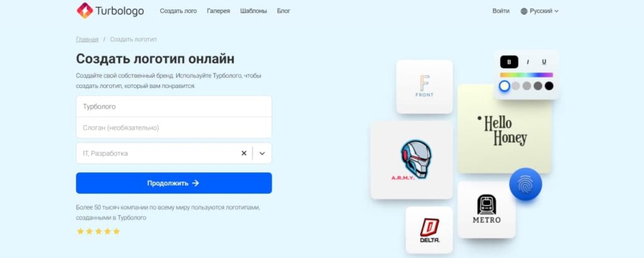Clear the IT, Разработка selection with X
The height and width of the screenshot is (258, 644).
[244, 154]
